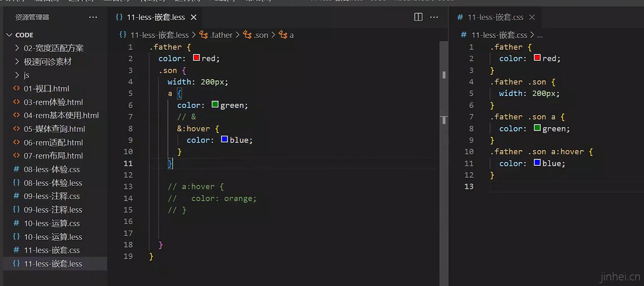Open red color picker in less editor

click(x=196, y=57)
